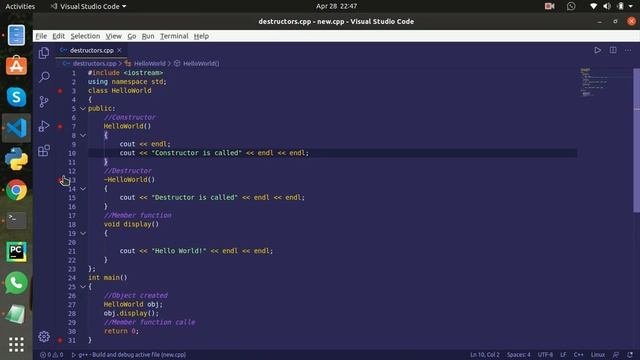640x360 pixels.
Task: Collapse the fold at line 14
Action: pyautogui.click(x=83, y=189)
